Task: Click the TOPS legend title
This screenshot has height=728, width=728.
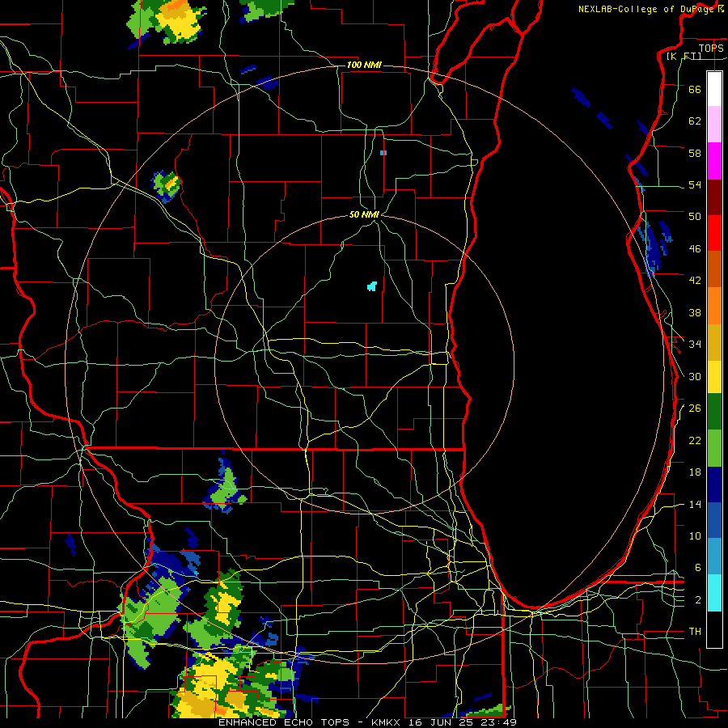Action: pyautogui.click(x=711, y=48)
